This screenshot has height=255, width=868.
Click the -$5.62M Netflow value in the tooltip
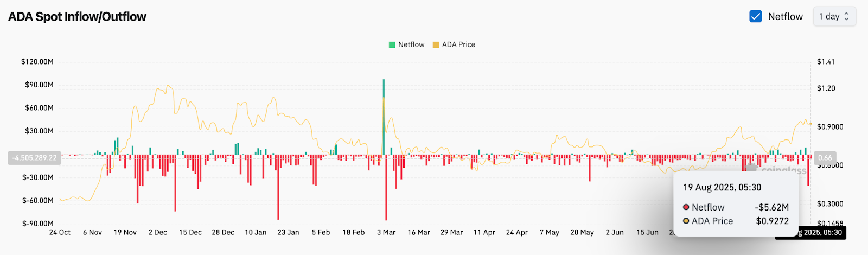pos(771,207)
